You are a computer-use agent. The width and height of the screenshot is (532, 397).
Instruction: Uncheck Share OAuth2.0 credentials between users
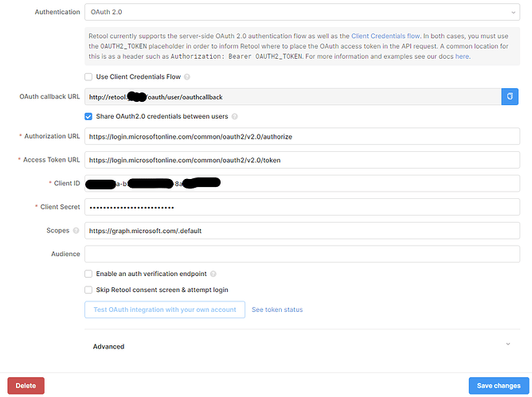point(88,117)
